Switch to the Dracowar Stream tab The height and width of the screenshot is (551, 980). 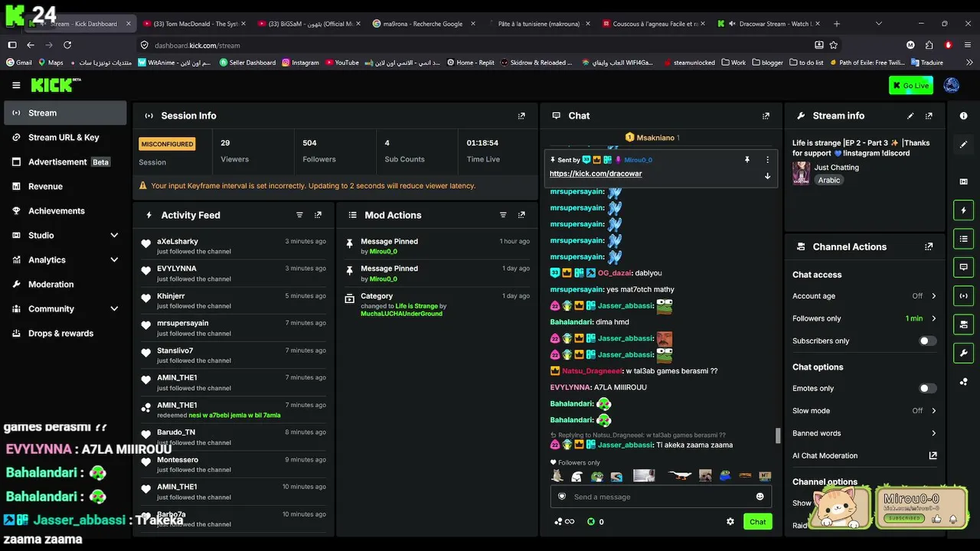click(768, 24)
